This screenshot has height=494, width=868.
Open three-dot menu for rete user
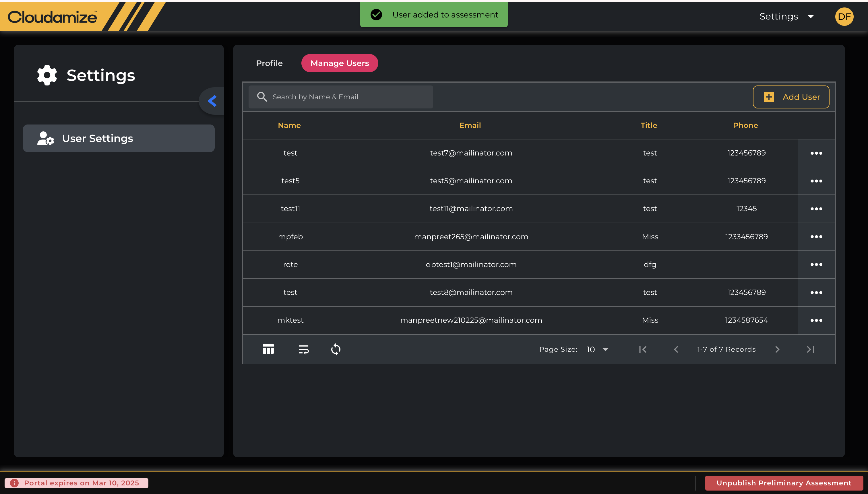[816, 264]
